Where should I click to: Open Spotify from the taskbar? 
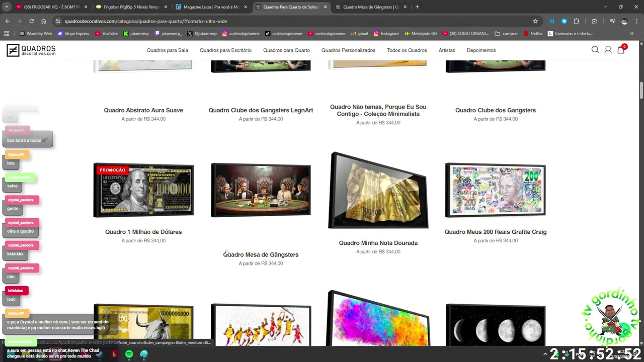(x=129, y=354)
